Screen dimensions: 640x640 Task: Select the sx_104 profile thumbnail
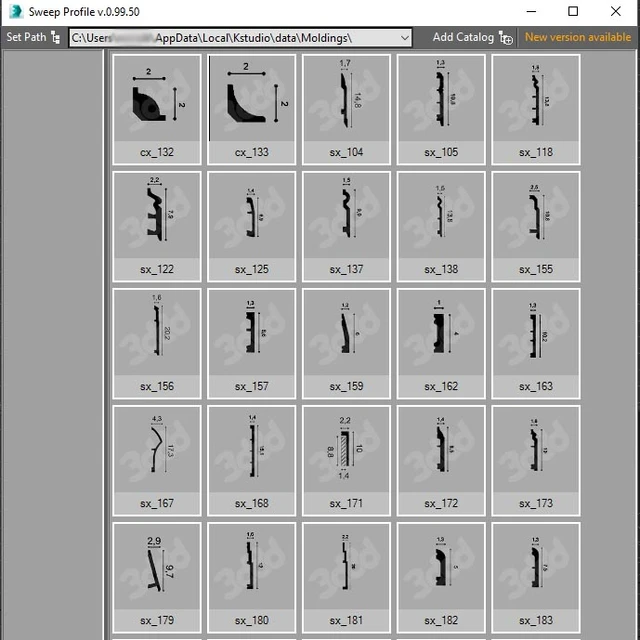coord(346,109)
